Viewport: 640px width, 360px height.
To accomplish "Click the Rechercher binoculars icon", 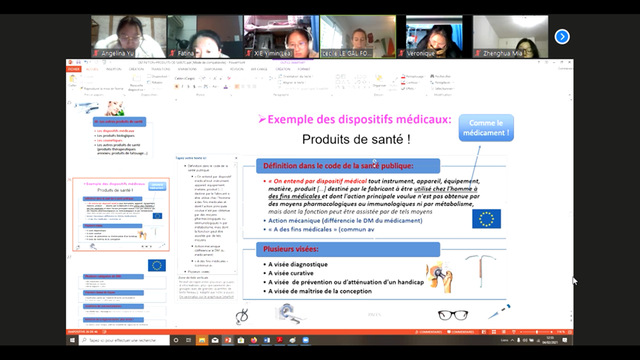I will (432, 76).
